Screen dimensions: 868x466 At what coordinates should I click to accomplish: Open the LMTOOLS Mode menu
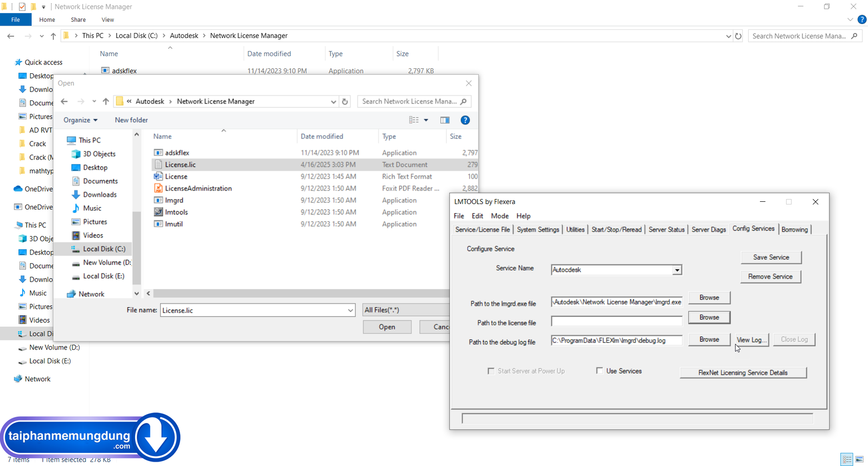(x=500, y=216)
